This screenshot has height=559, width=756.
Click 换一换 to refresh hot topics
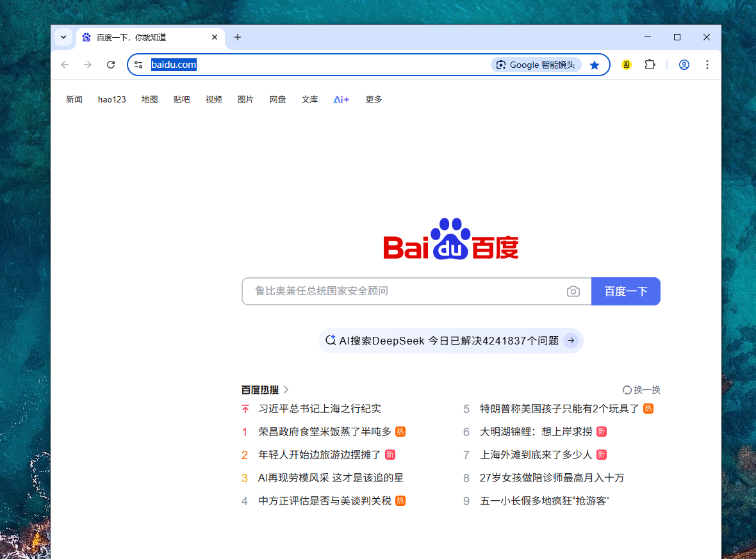(x=641, y=389)
